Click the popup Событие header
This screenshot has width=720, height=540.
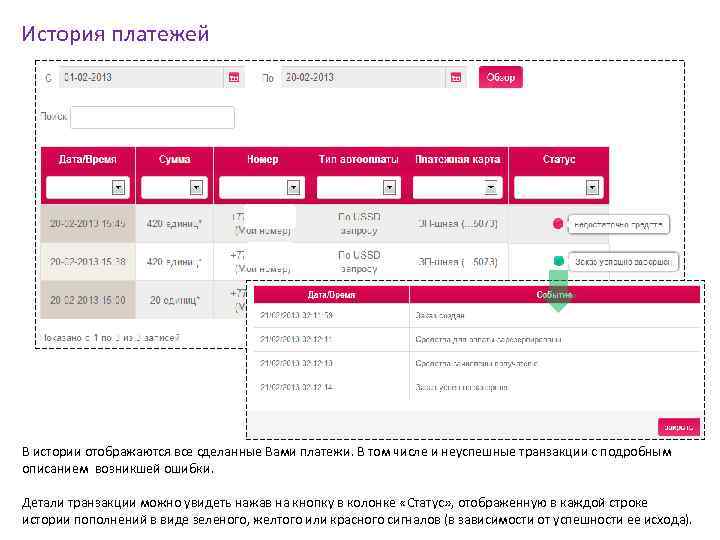click(555, 295)
